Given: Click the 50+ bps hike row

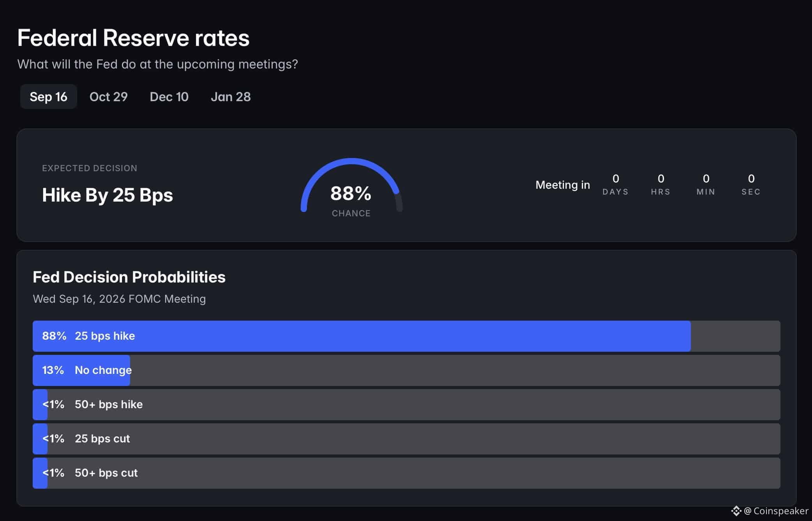Looking at the screenshot, I should 407,405.
